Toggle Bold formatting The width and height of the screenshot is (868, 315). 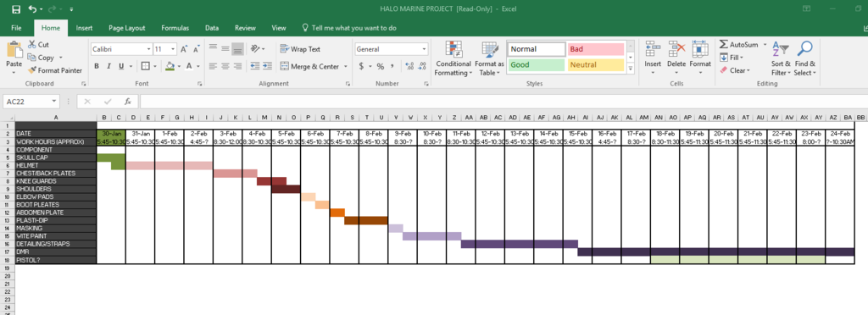pyautogui.click(x=97, y=66)
